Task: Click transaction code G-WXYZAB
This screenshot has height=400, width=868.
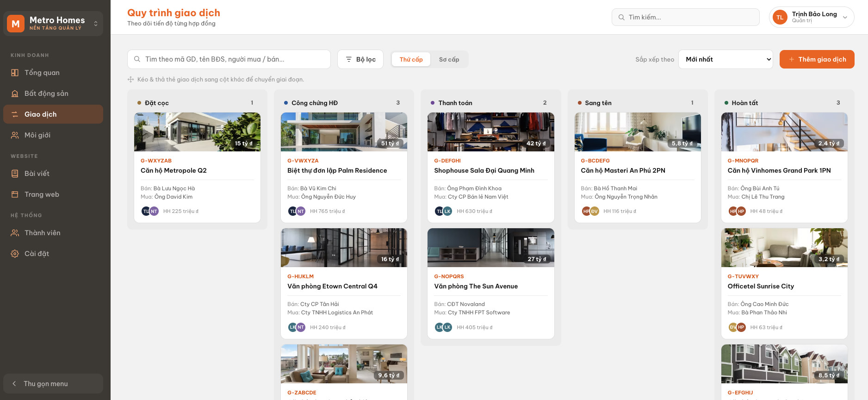Action: (156, 161)
